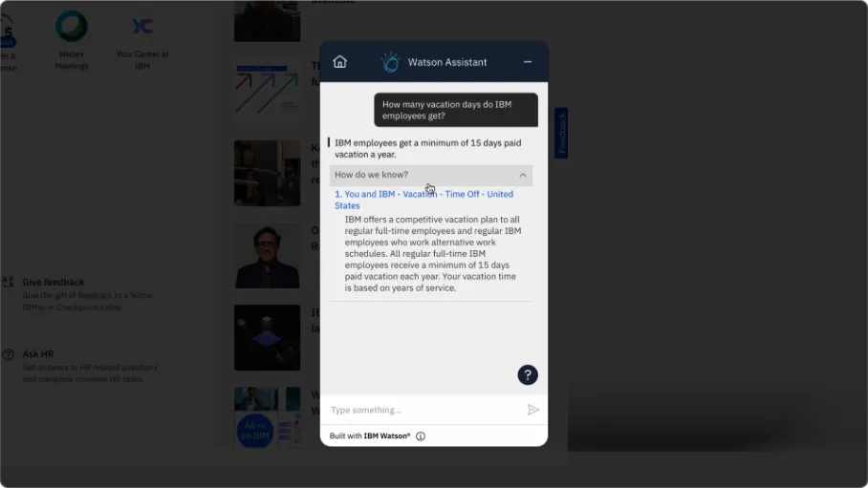Click the user message about vacation days
Image resolution: width=868 pixels, height=488 pixels.
tap(456, 110)
